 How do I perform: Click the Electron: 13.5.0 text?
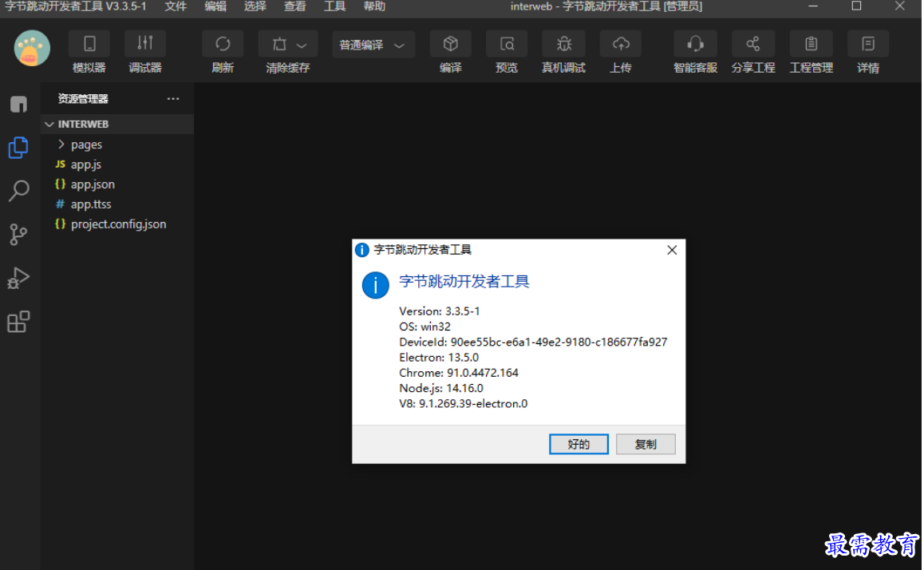pos(439,357)
